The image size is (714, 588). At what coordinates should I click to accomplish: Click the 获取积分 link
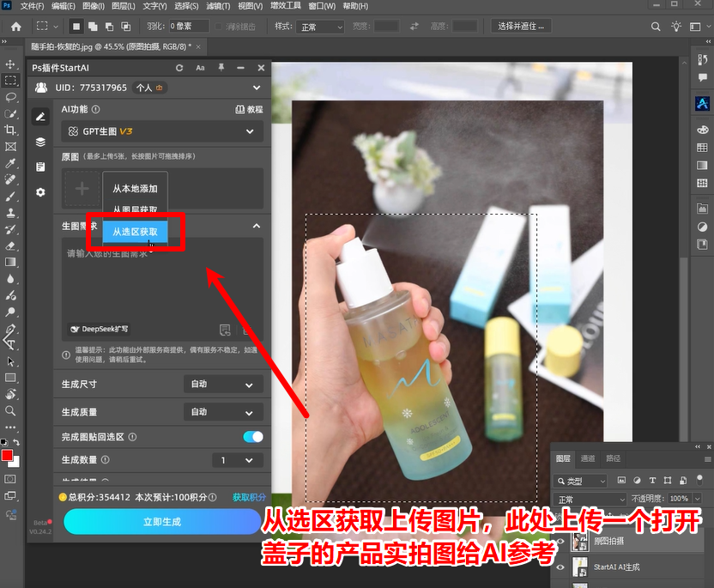click(x=249, y=497)
